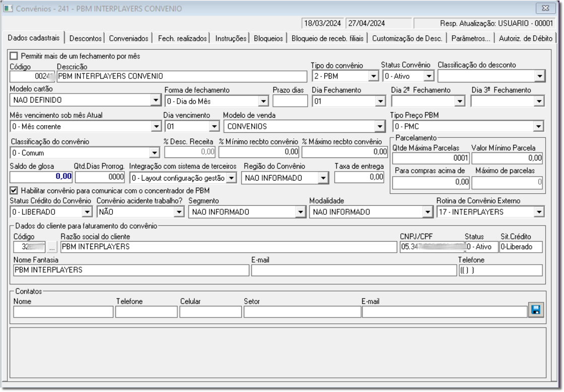564x392 pixels.
Task: Expand the Modelo cartão dropdown
Action: pos(156,100)
